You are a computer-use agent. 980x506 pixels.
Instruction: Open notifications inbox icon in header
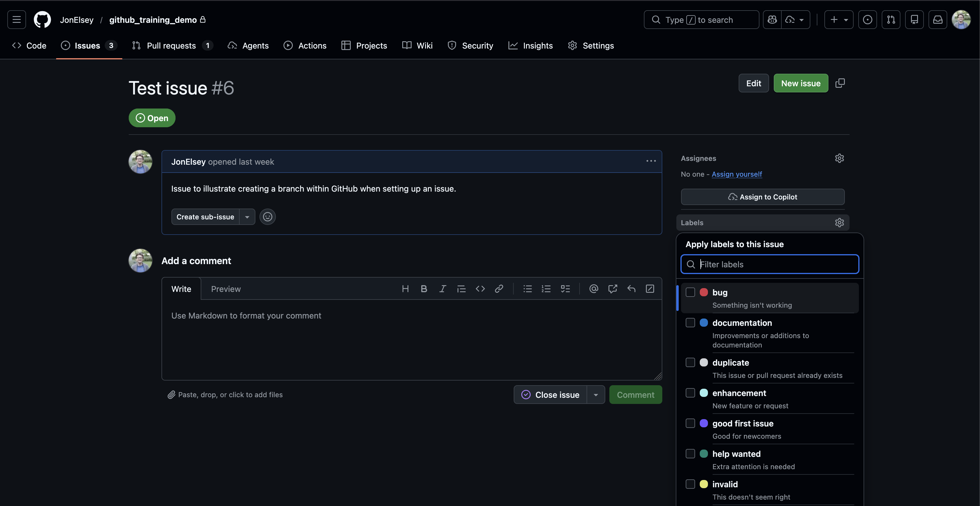[937, 20]
